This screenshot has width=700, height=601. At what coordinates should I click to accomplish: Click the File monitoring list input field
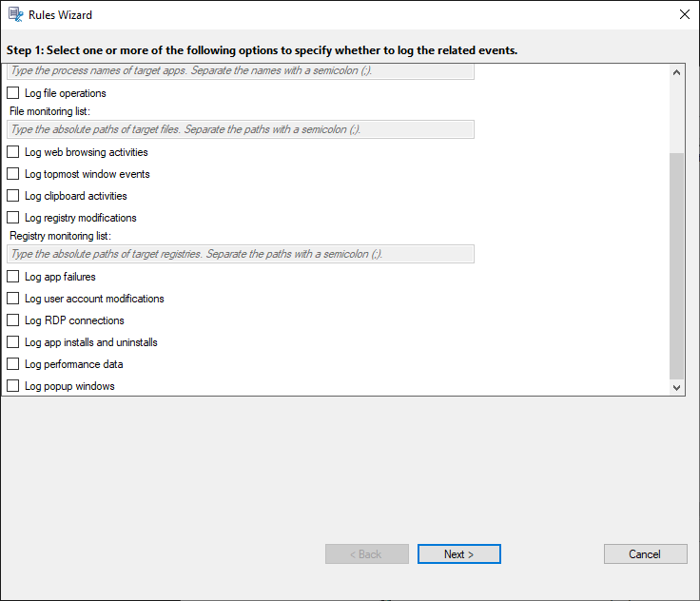pyautogui.click(x=241, y=129)
